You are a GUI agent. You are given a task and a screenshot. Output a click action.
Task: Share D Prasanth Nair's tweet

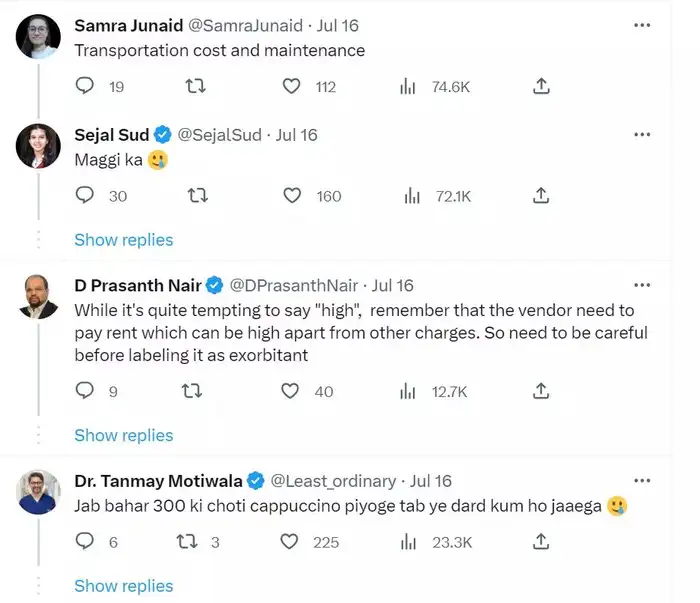[541, 391]
